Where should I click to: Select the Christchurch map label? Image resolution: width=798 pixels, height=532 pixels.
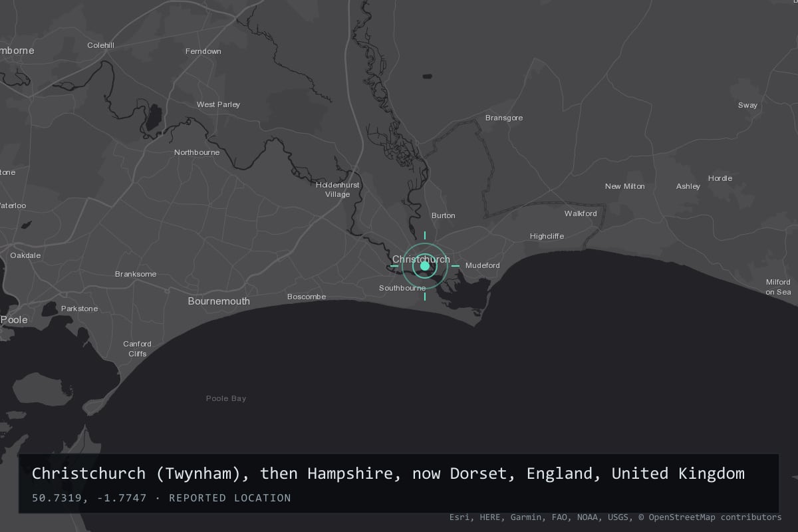coord(421,259)
